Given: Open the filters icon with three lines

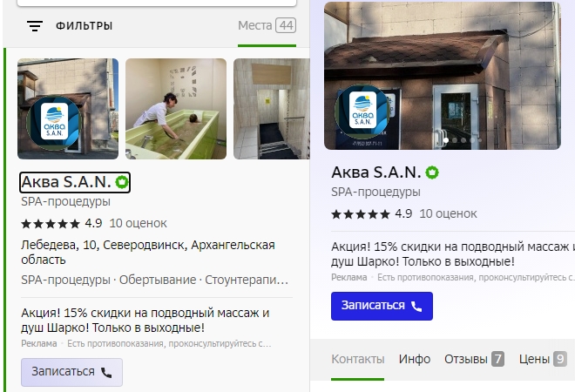Looking at the screenshot, I should pyautogui.click(x=35, y=26).
